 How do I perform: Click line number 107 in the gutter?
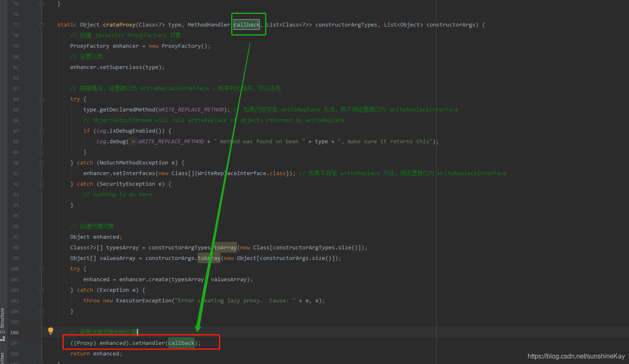coord(14,343)
